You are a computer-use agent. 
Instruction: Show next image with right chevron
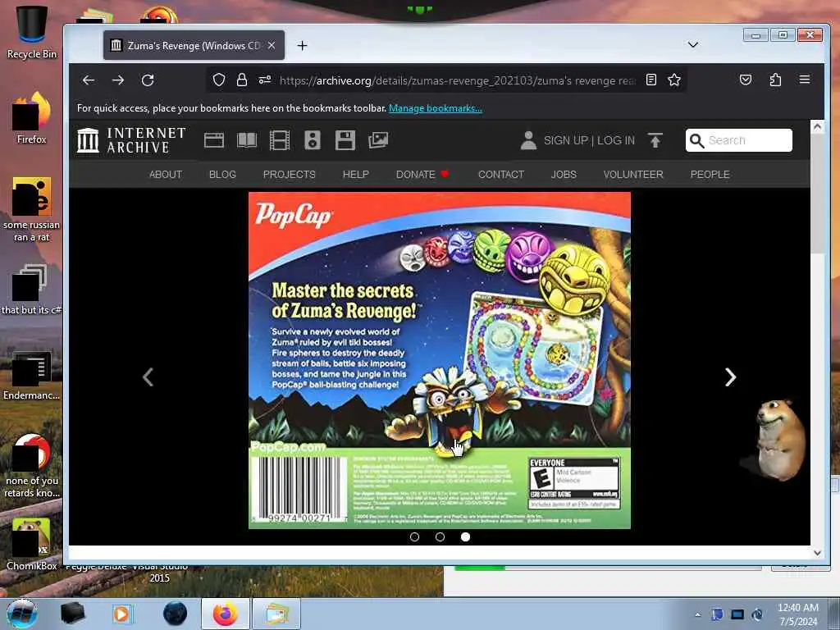click(730, 377)
